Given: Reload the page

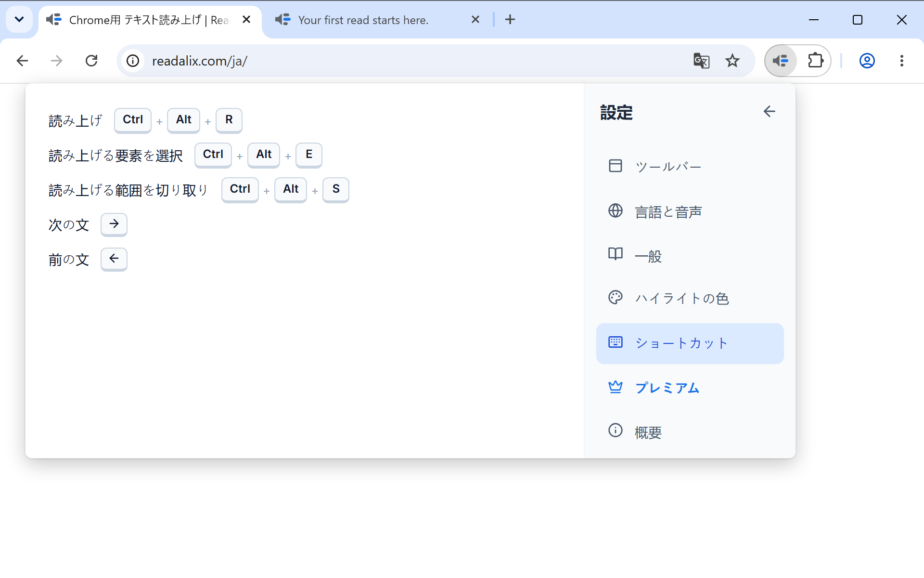Looking at the screenshot, I should click(91, 61).
